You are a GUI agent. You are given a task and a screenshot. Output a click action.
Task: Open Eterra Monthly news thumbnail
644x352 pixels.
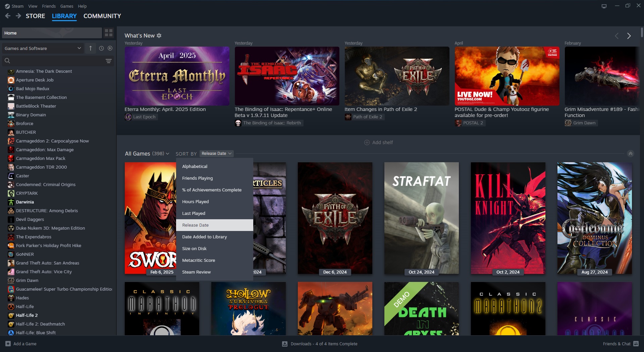pos(177,76)
